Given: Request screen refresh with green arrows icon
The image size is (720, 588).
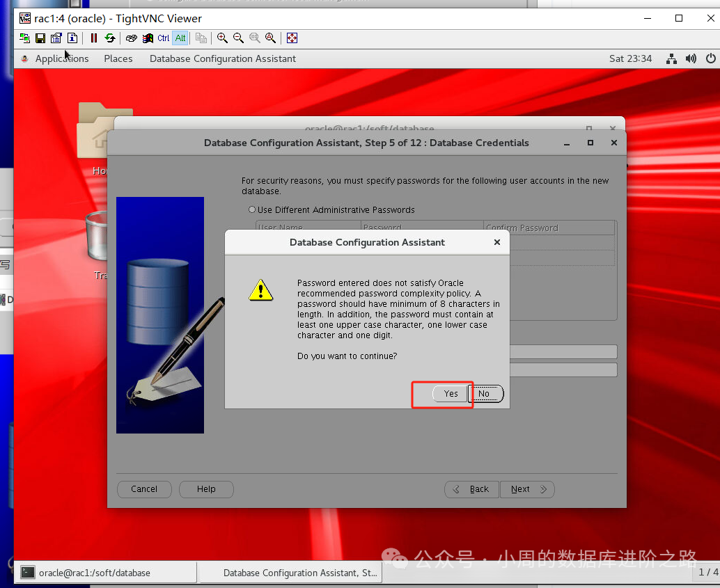Looking at the screenshot, I should [x=110, y=38].
